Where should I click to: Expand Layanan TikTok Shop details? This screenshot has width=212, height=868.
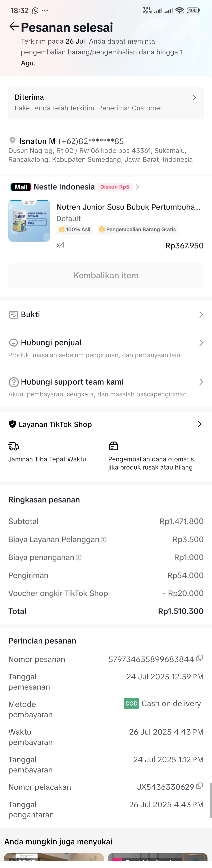point(199,424)
